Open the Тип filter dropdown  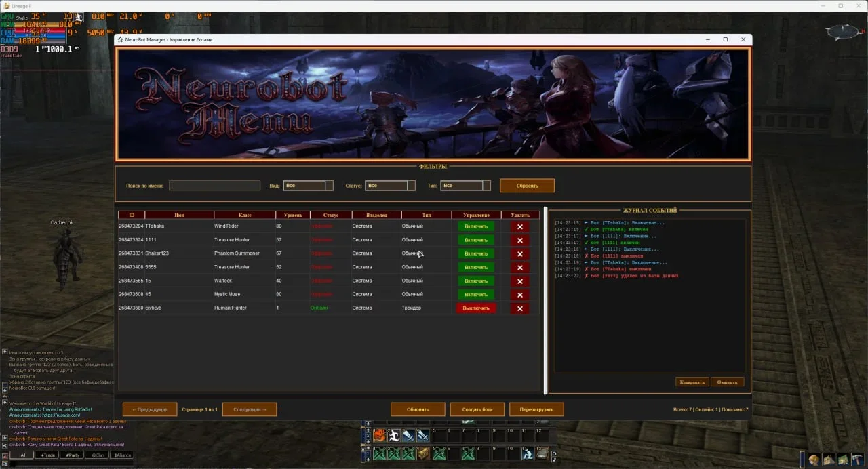point(465,186)
